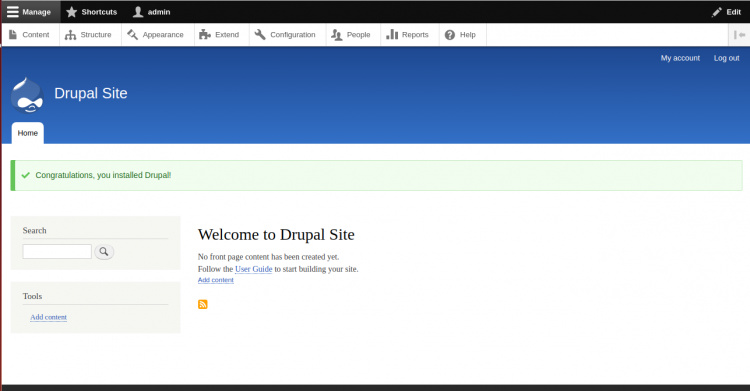Open the Shortcuts star menu

click(x=91, y=12)
